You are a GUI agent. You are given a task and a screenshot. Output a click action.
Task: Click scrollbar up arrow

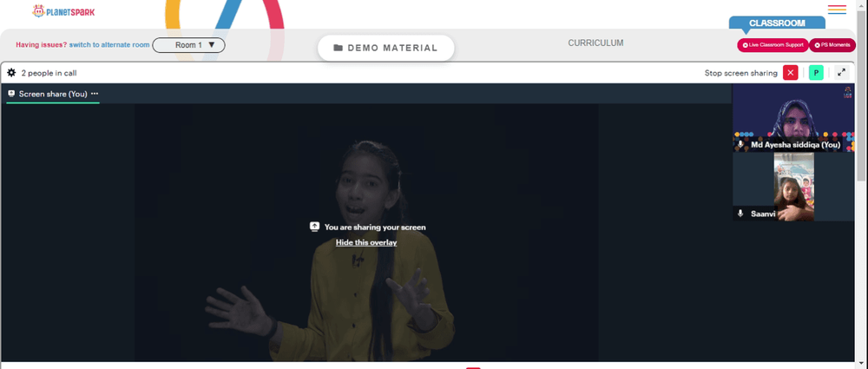[861, 4]
